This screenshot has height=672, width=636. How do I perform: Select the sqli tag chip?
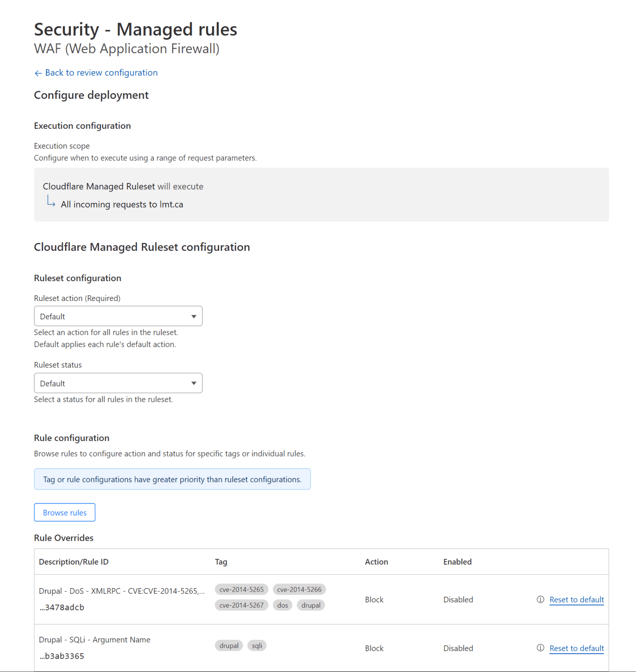(257, 645)
